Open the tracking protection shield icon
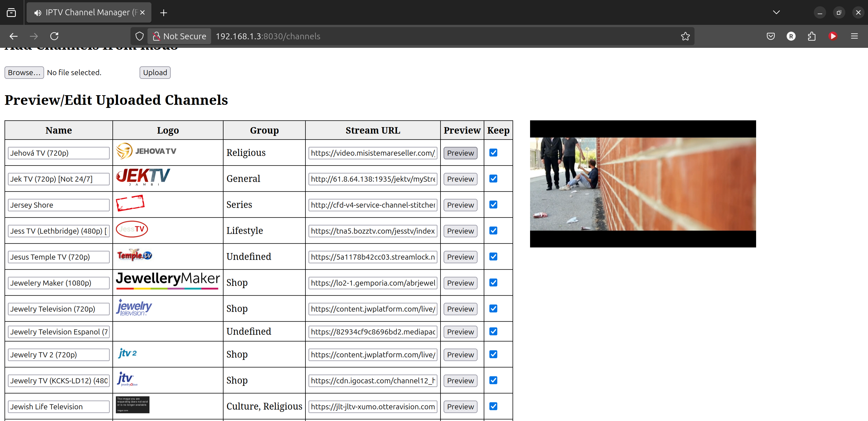Viewport: 868px width, 421px height. pyautogui.click(x=140, y=36)
